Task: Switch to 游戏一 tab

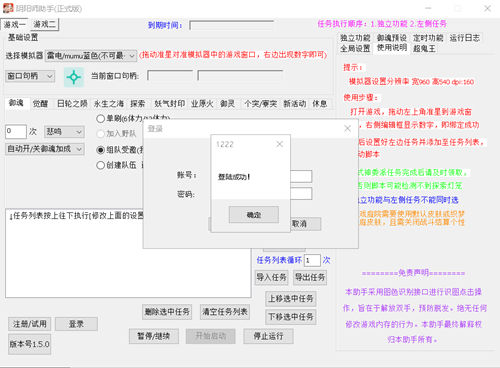Action: [x=15, y=24]
